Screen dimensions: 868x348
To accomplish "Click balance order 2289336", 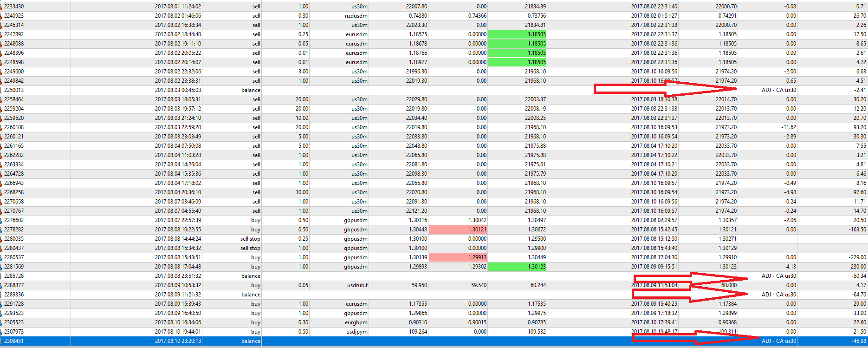I will (14, 295).
